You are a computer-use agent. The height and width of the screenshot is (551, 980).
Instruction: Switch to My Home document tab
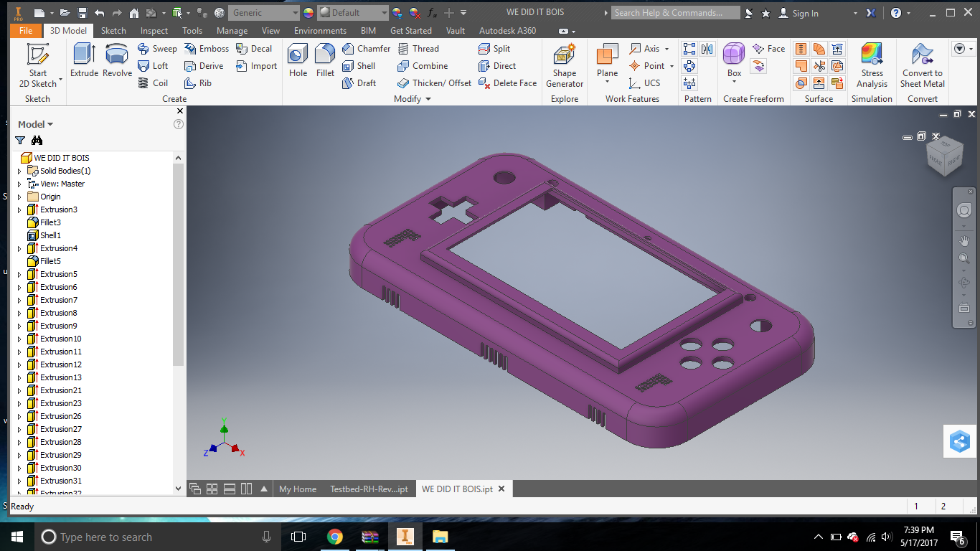(x=298, y=489)
